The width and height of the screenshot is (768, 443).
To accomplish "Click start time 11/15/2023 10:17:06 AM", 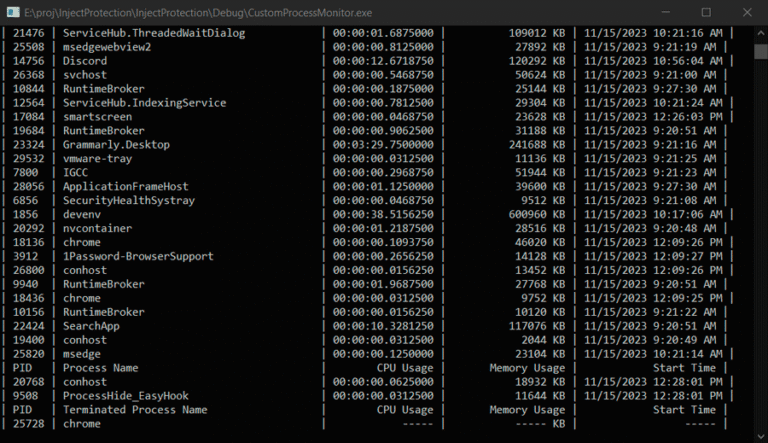I will (653, 215).
